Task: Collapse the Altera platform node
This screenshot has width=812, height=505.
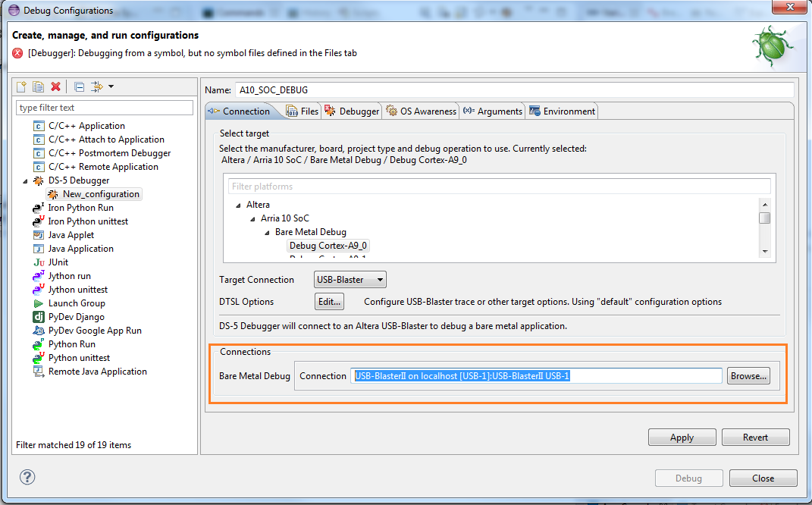Action: (238, 205)
